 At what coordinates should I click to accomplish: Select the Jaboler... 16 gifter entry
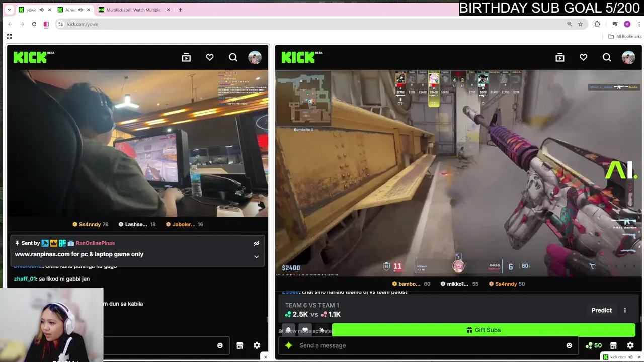[184, 224]
